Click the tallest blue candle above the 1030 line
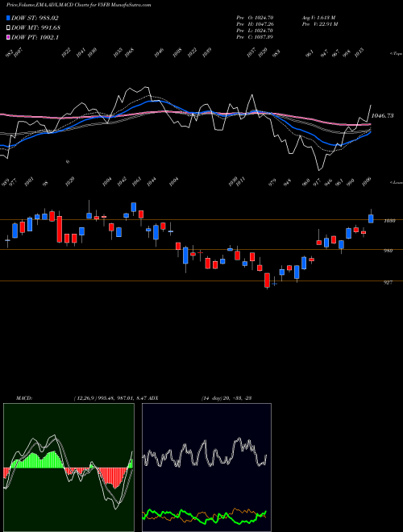Viewport: 403px width, 532px height. pos(134,207)
